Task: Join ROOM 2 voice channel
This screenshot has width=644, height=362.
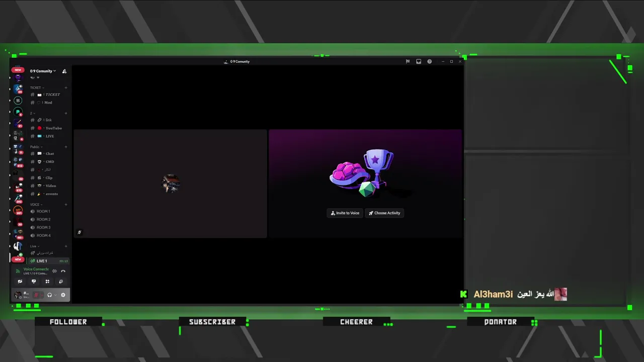Action: (49, 220)
